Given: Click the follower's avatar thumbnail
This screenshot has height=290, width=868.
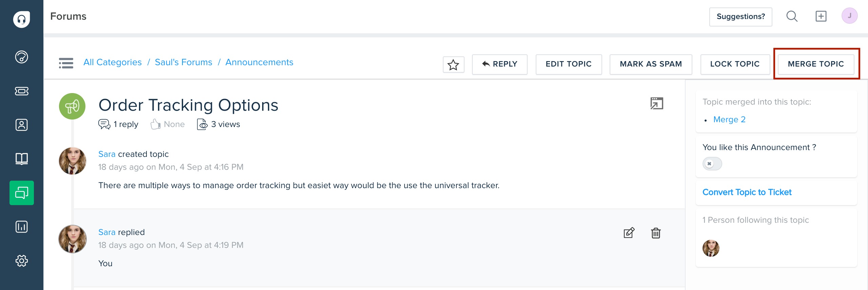Looking at the screenshot, I should (711, 248).
